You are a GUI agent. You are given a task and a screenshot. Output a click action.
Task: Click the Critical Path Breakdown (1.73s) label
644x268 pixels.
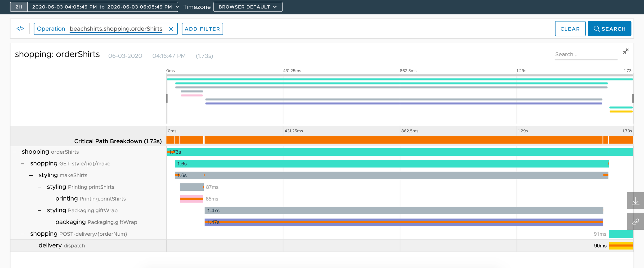coord(118,141)
